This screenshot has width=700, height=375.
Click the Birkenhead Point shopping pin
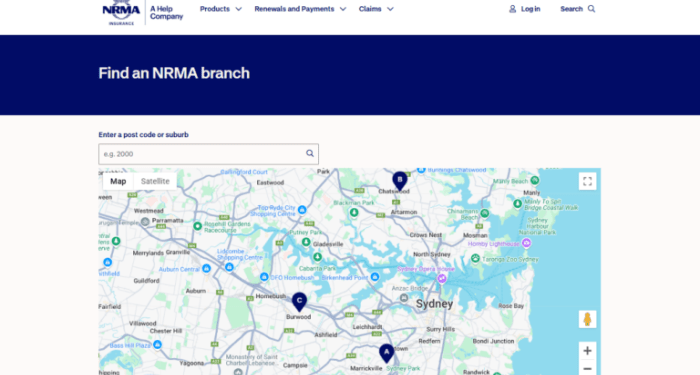375,277
